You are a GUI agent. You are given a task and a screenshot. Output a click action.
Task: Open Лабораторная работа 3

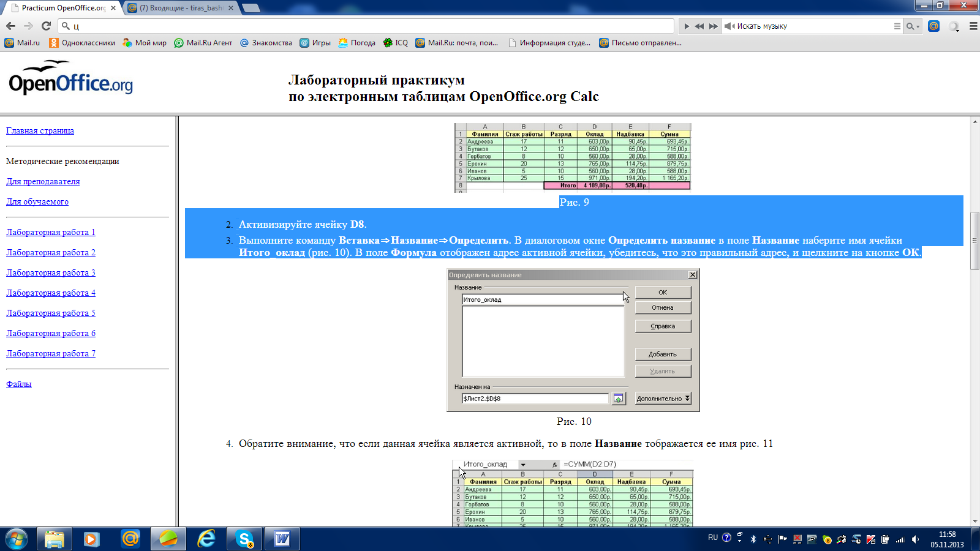click(51, 272)
